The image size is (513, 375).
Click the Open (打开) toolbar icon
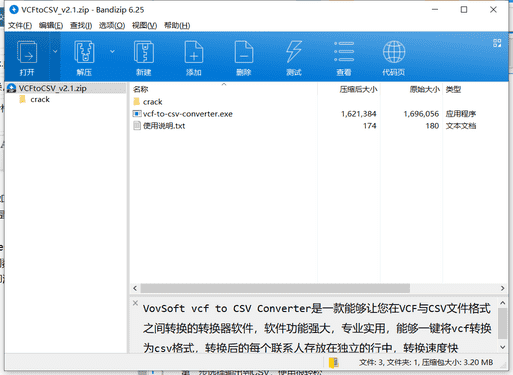click(x=27, y=52)
